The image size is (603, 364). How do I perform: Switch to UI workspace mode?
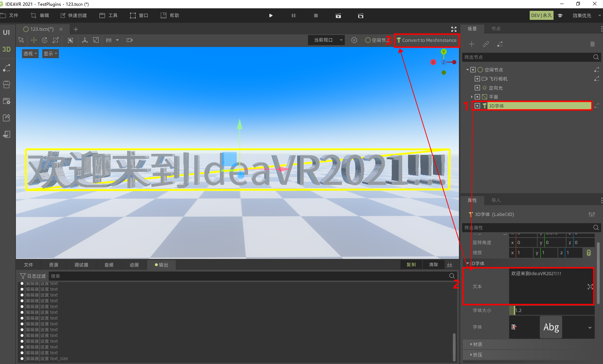6,32
